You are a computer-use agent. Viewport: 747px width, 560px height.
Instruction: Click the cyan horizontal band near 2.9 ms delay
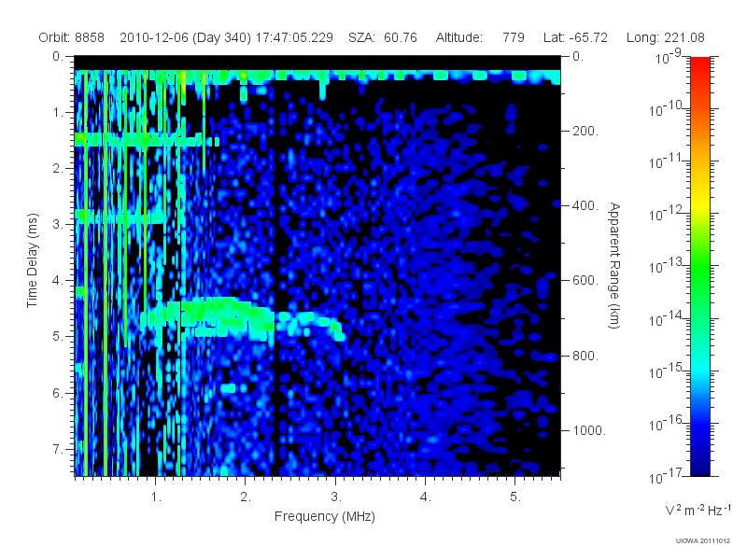[x=120, y=217]
